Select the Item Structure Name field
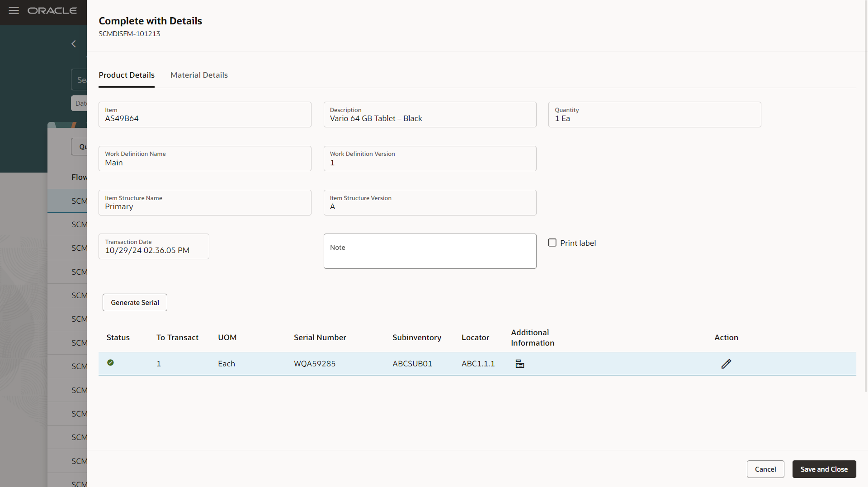The width and height of the screenshot is (868, 487). (205, 202)
